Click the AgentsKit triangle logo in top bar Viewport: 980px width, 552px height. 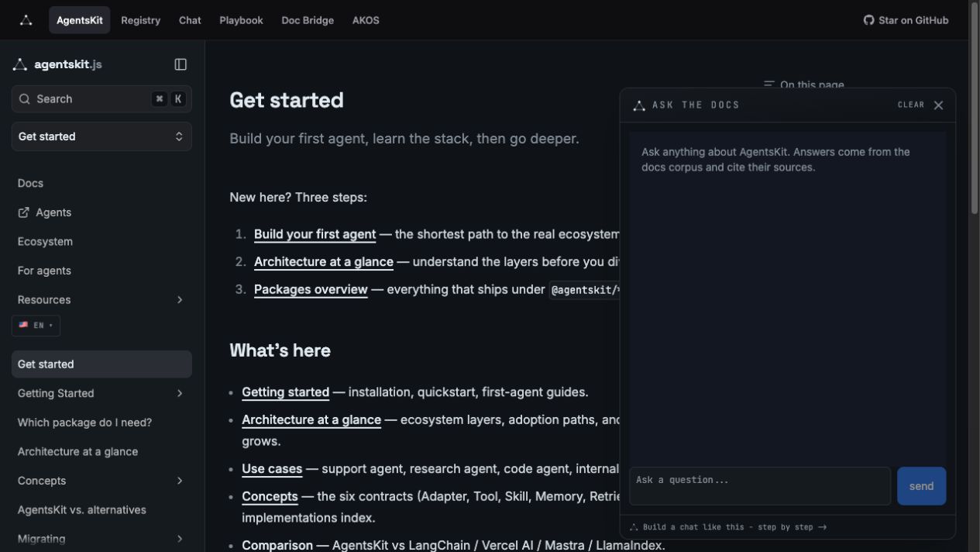pos(26,20)
